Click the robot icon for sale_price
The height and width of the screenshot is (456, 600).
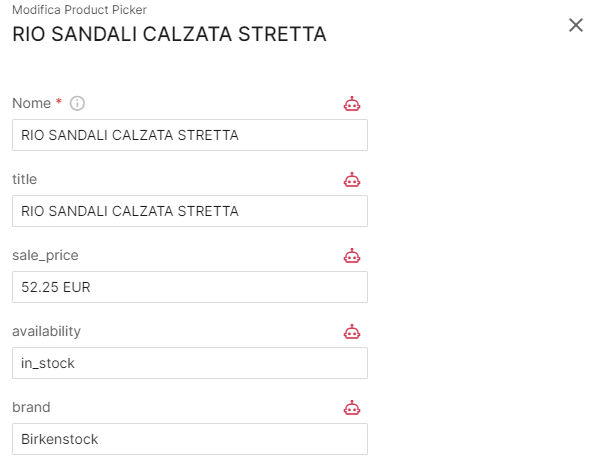(351, 255)
